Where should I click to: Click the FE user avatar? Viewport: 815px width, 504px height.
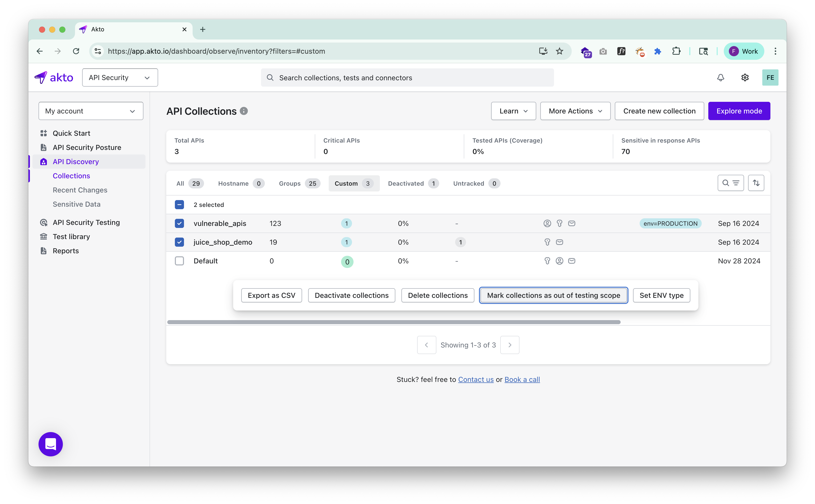pos(770,78)
